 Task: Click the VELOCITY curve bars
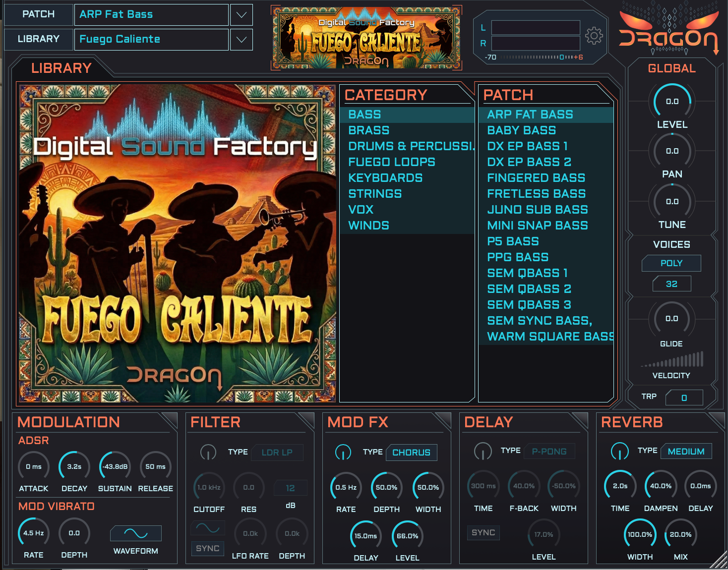(x=671, y=359)
